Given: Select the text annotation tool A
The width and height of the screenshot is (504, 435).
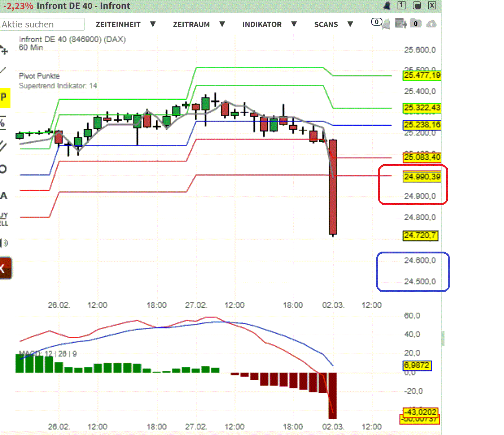Looking at the screenshot, I should click(x=4, y=195).
